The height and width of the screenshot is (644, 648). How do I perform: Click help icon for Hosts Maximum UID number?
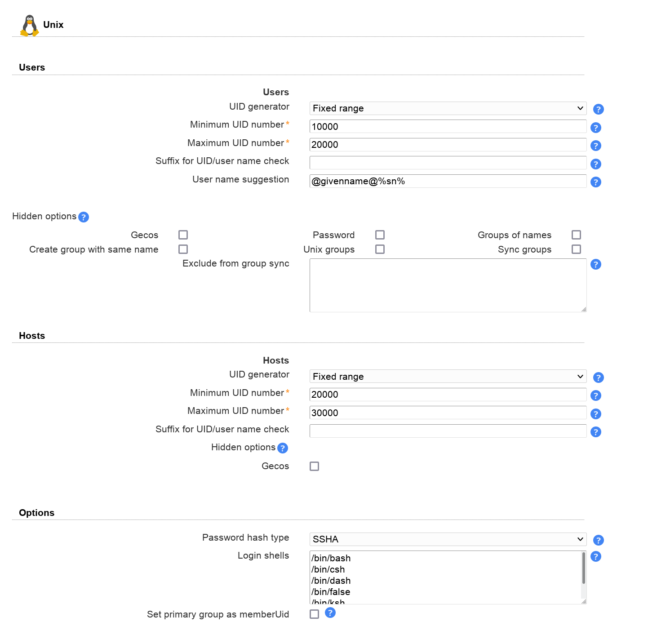tap(595, 414)
